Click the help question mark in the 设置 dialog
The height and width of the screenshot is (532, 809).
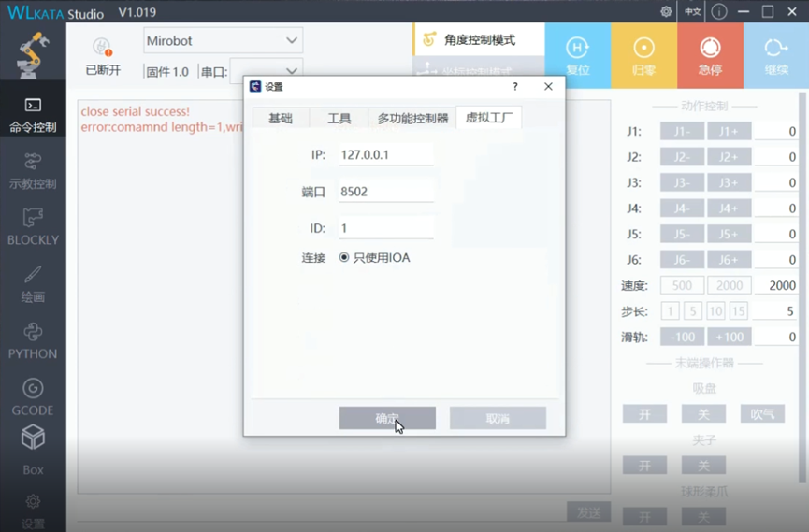pyautogui.click(x=515, y=87)
